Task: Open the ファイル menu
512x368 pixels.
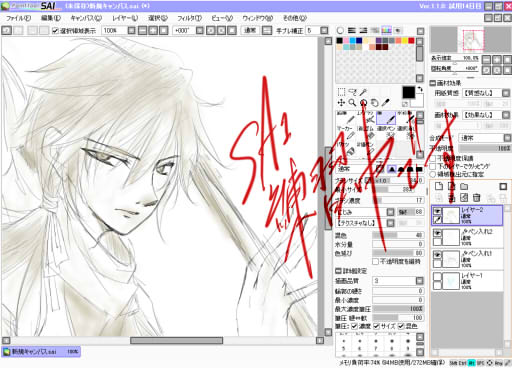Action: 18,18
